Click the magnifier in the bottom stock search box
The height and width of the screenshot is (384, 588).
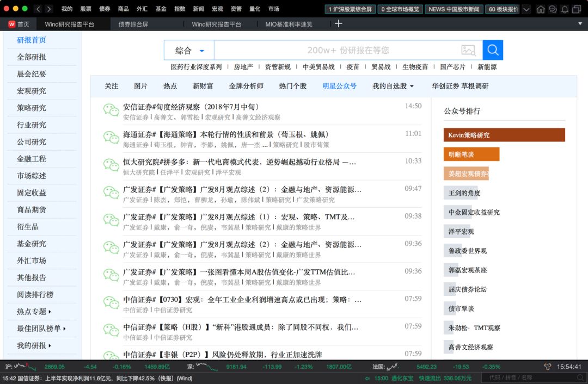click(x=580, y=377)
